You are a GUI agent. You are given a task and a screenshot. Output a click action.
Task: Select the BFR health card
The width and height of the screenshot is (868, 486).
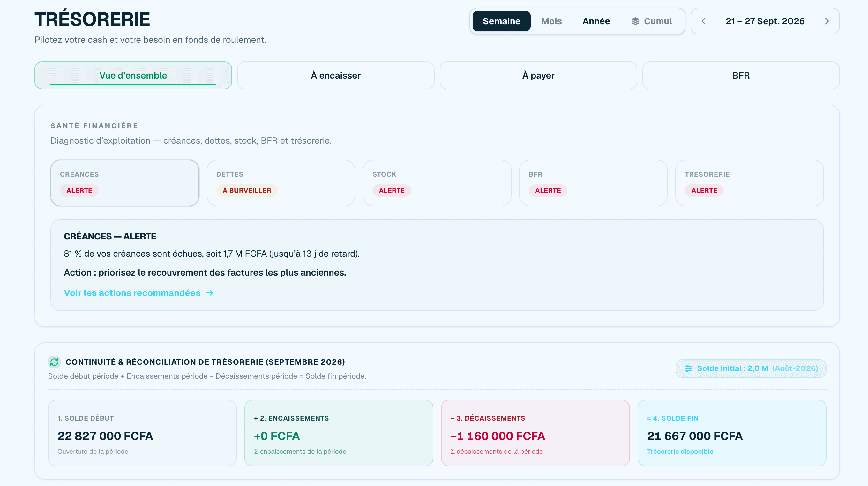[593, 183]
